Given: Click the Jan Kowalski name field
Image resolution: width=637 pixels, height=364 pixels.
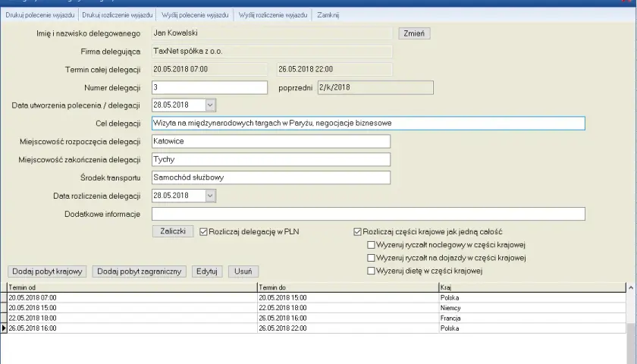Looking at the screenshot, I should coord(272,33).
